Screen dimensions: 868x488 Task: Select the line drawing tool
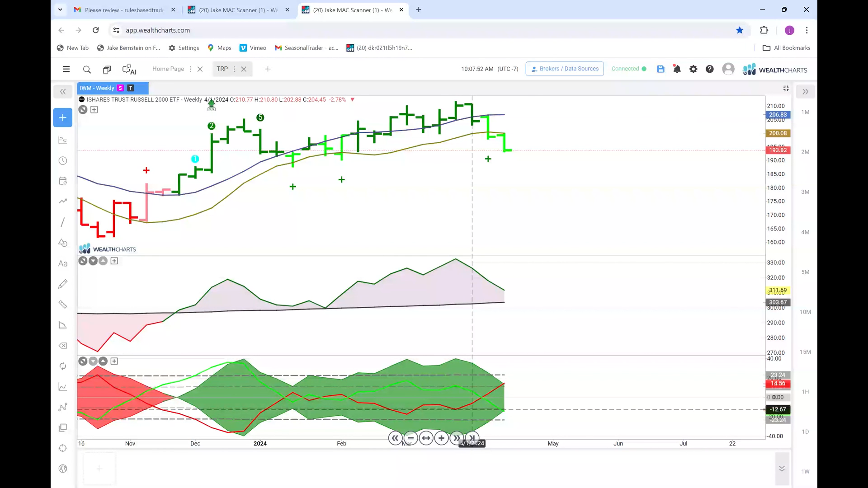63,222
